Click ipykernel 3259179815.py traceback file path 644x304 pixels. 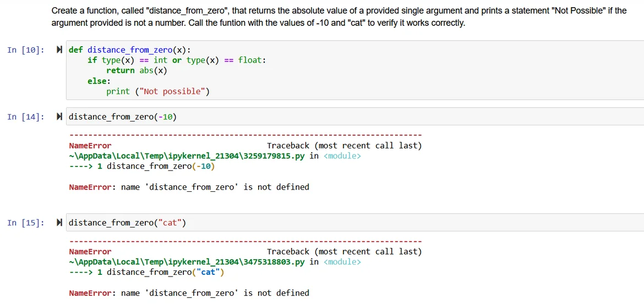(x=187, y=156)
